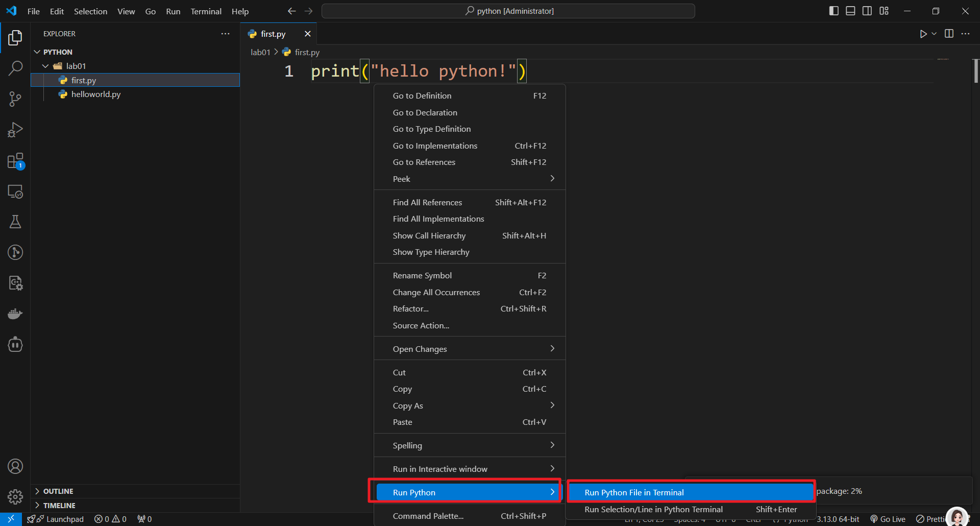This screenshot has width=980, height=526.
Task: Open the Docker whale view
Action: point(15,314)
